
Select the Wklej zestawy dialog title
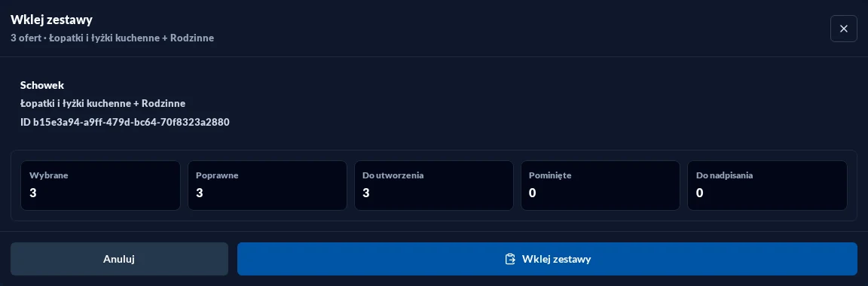point(51,20)
